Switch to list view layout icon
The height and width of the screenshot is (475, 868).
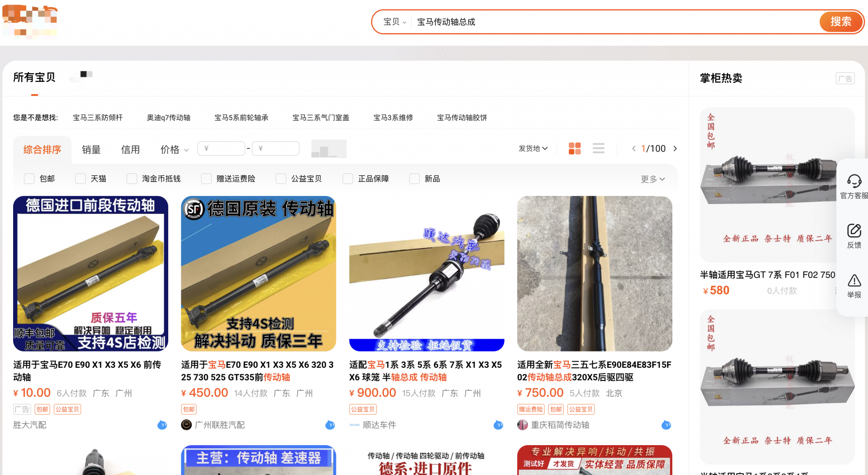pyautogui.click(x=599, y=148)
